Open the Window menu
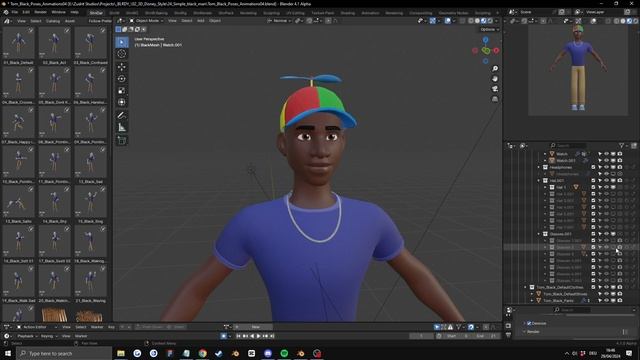The height and width of the screenshot is (360, 640). [x=58, y=12]
